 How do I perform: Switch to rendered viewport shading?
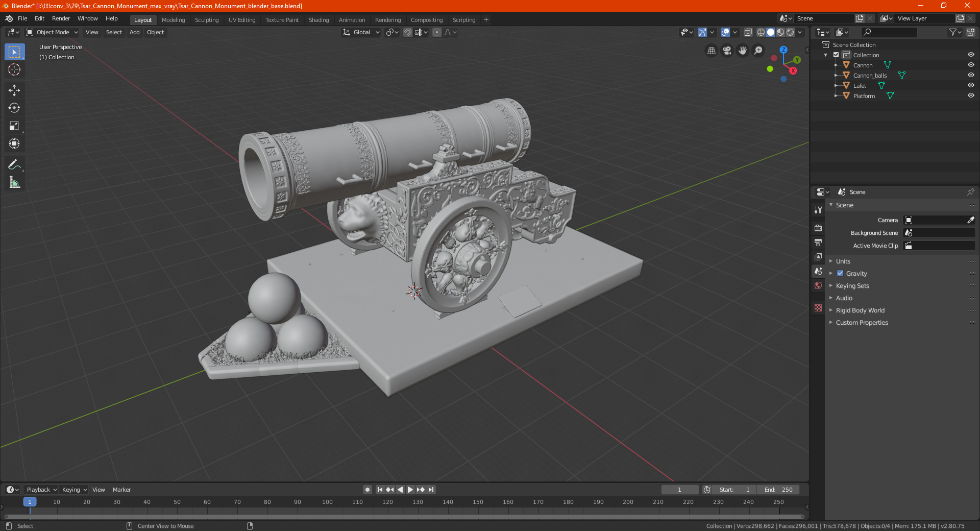[790, 32]
